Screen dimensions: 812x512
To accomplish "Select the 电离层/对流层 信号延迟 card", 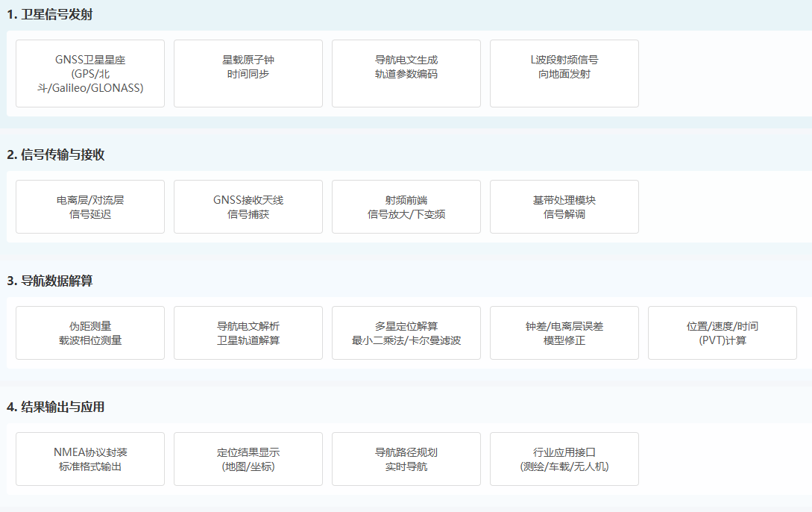I will click(x=90, y=207).
